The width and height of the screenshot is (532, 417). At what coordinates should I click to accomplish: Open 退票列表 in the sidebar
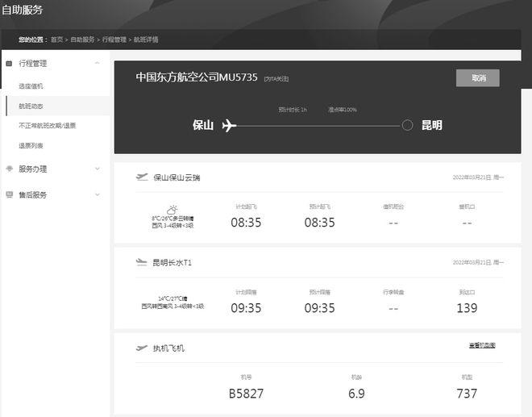pyautogui.click(x=31, y=146)
